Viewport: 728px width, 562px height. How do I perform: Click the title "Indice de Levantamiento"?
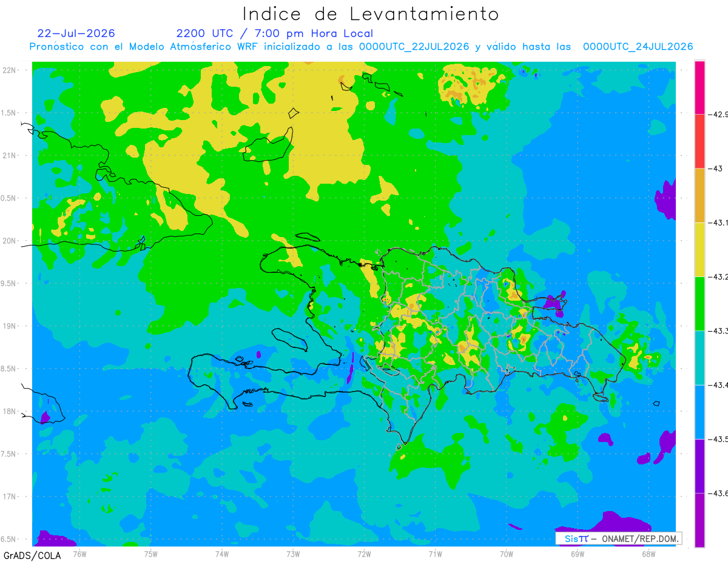tap(371, 14)
